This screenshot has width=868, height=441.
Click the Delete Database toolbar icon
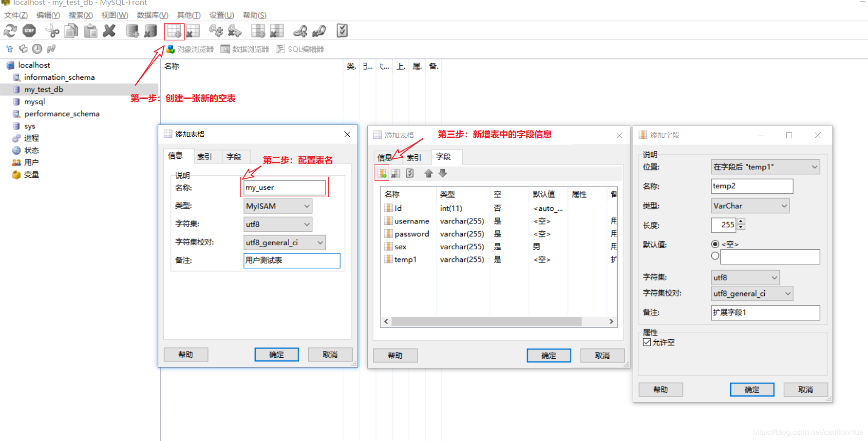151,31
